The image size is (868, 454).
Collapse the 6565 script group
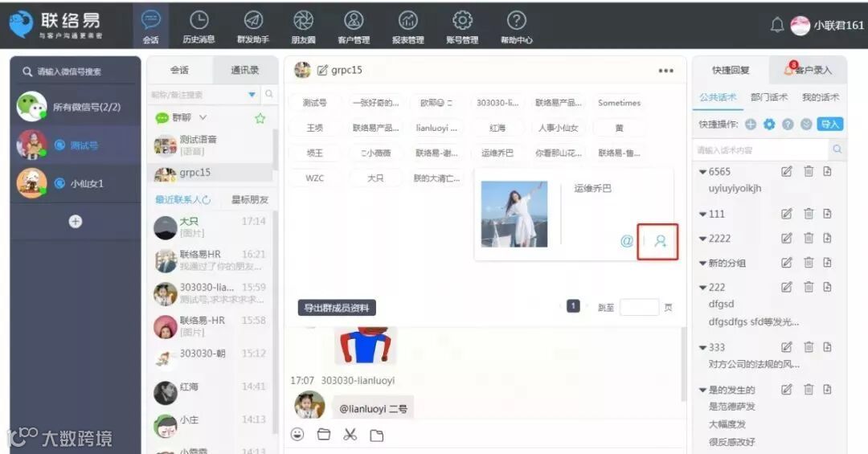(702, 172)
